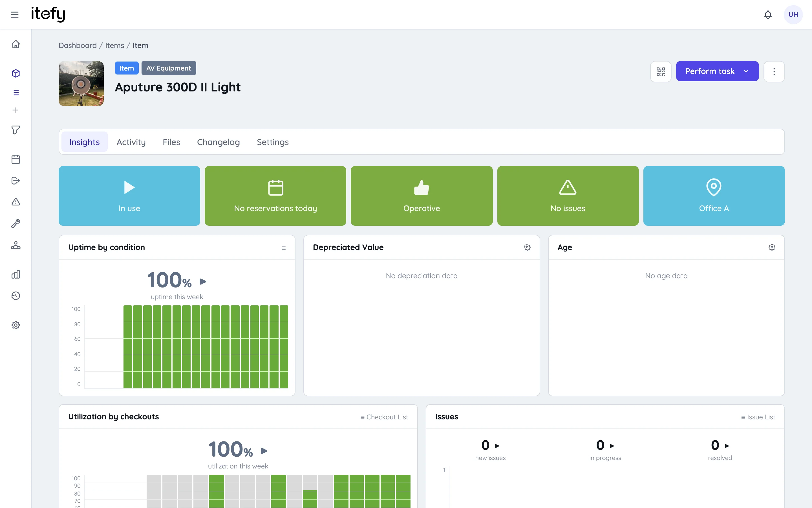812x508 pixels.
Task: Click the blue Item tag badge
Action: pyautogui.click(x=127, y=68)
